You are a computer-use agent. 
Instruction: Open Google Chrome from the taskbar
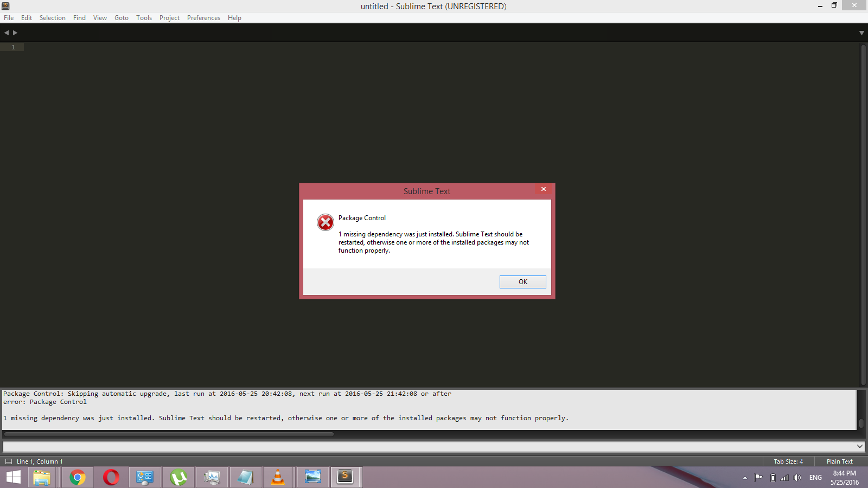(x=78, y=477)
